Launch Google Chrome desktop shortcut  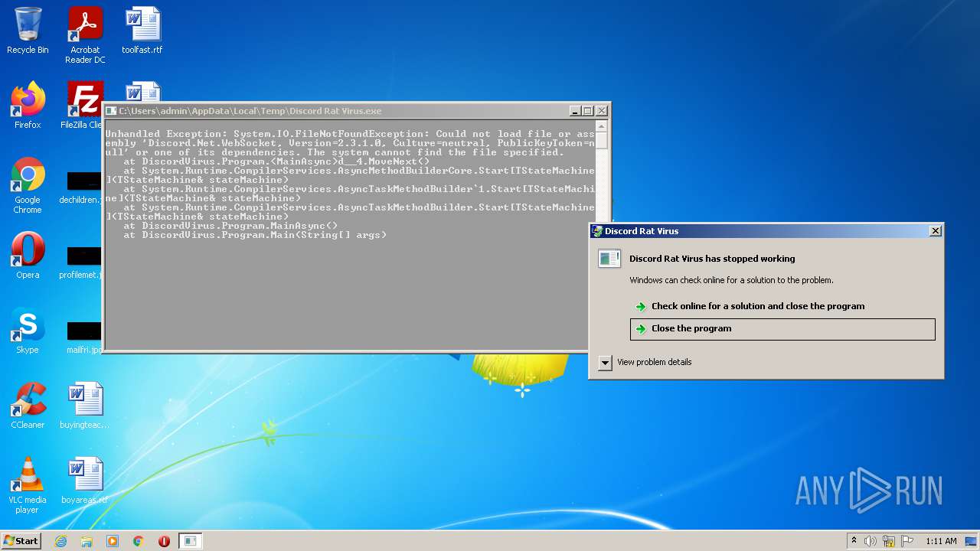tap(28, 185)
